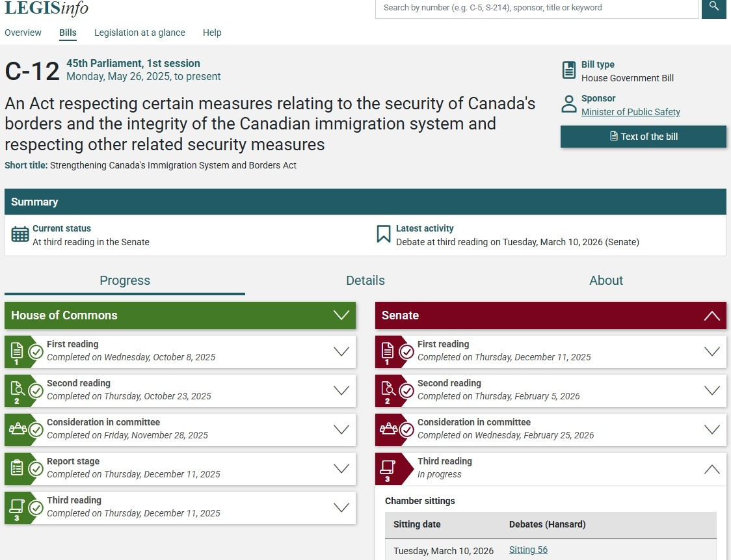Collapse the Senate section header arrow
This screenshot has height=560, width=731.
(x=711, y=316)
